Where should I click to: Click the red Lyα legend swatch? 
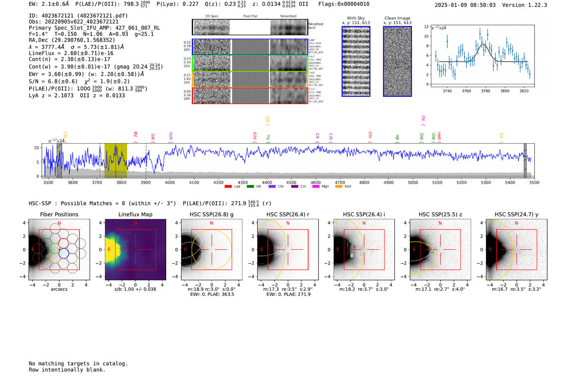[x=228, y=186]
